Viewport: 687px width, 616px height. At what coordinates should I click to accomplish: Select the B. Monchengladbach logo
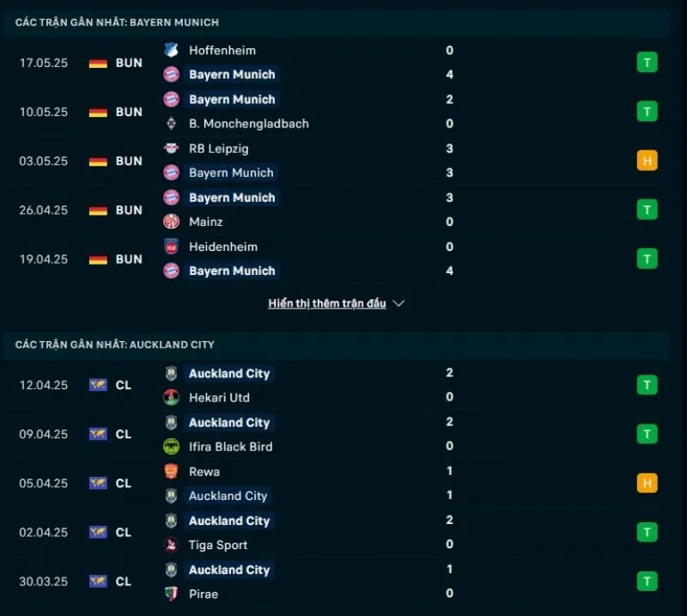(x=171, y=124)
